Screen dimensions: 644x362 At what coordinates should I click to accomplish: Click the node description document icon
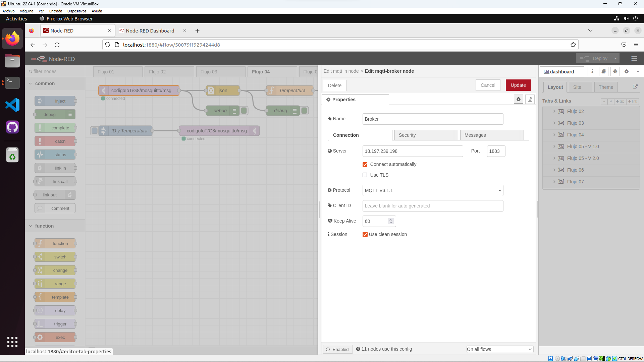click(x=530, y=99)
